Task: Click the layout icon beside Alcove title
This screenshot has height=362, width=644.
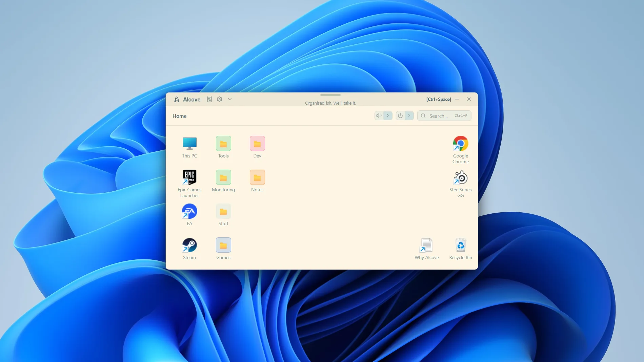Action: [x=209, y=99]
